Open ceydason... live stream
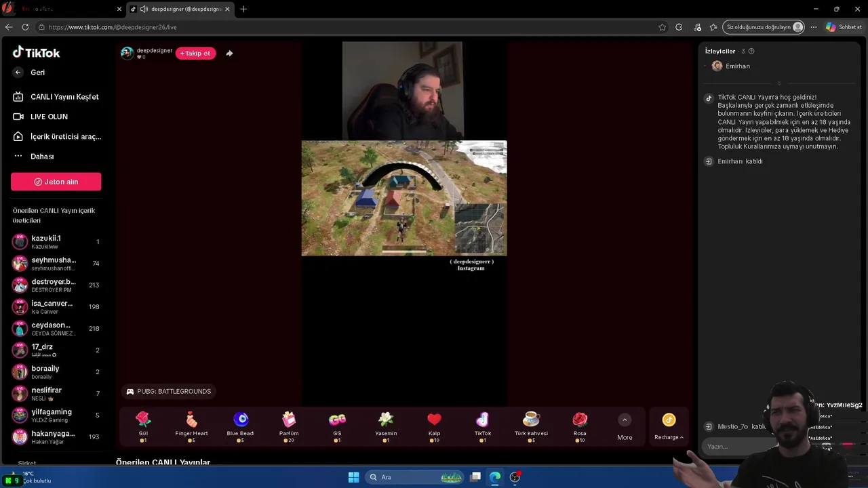This screenshot has height=488, width=868. [56, 329]
